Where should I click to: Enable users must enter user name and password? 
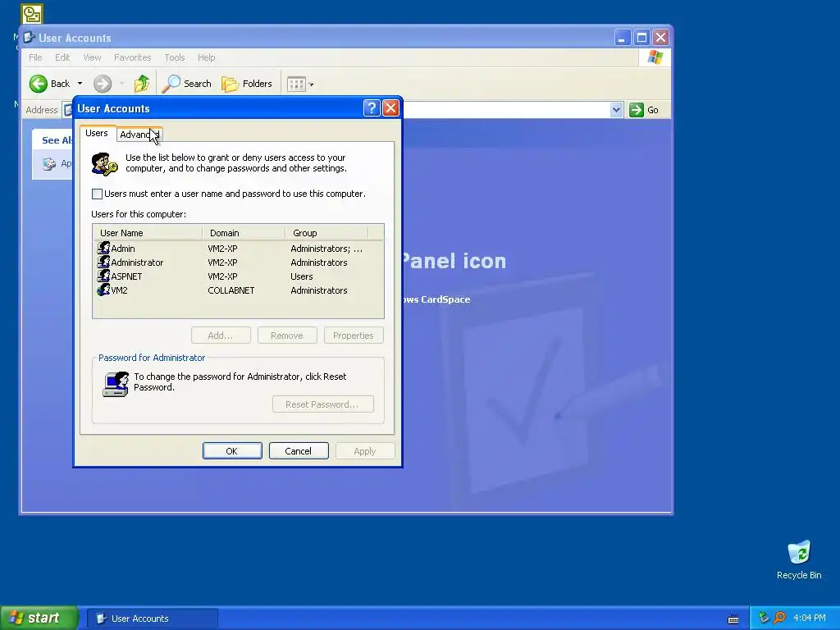(97, 194)
